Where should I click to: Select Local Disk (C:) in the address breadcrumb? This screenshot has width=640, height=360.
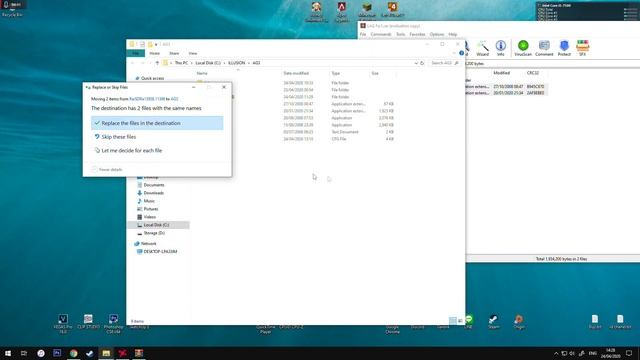[x=208, y=63]
